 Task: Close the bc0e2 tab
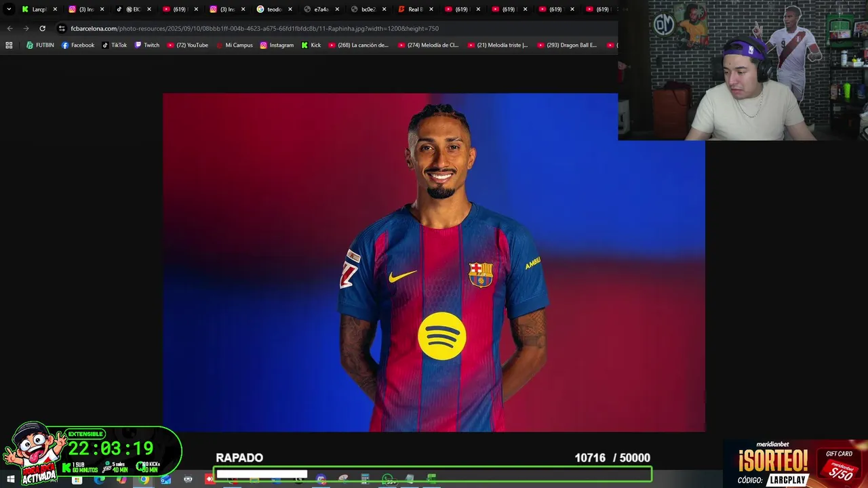click(x=384, y=9)
